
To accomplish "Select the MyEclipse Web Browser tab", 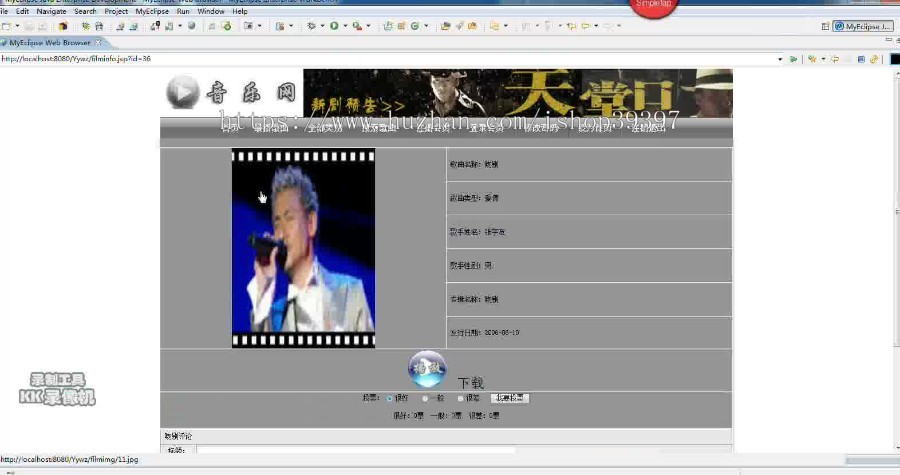I will [49, 42].
